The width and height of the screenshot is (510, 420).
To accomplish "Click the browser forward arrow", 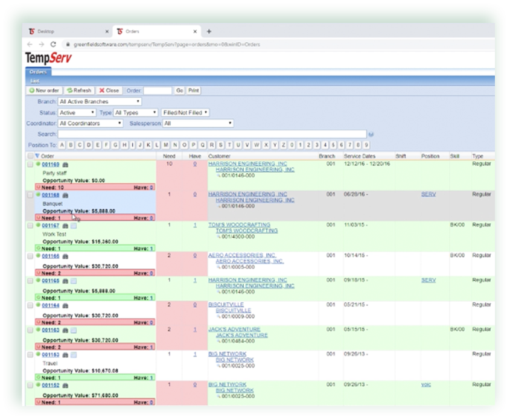I will click(41, 44).
